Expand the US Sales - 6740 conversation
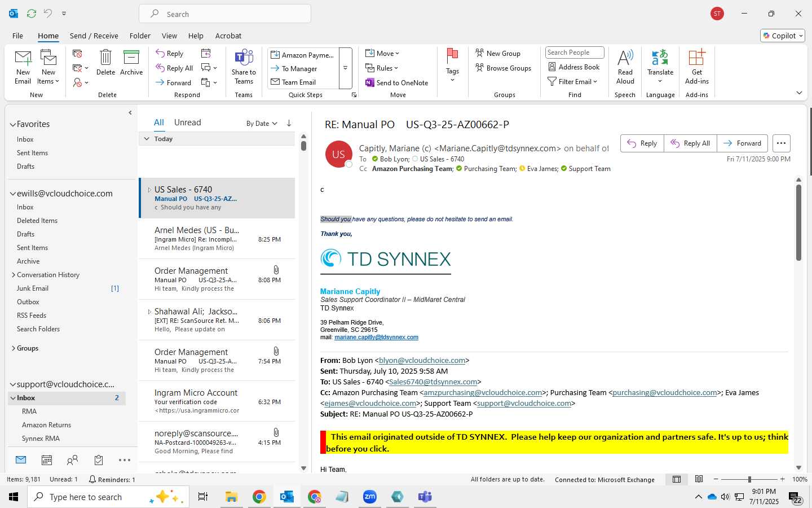 click(149, 190)
